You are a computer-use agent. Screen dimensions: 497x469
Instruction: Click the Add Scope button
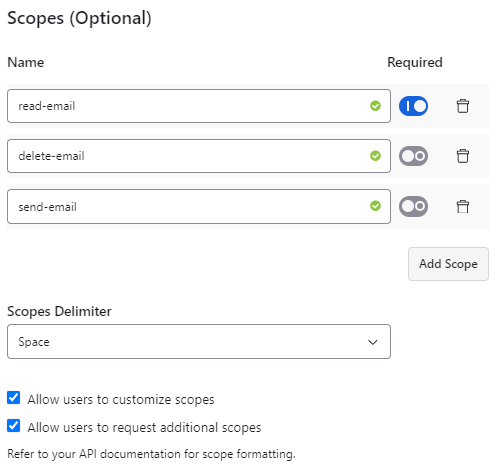click(x=448, y=264)
